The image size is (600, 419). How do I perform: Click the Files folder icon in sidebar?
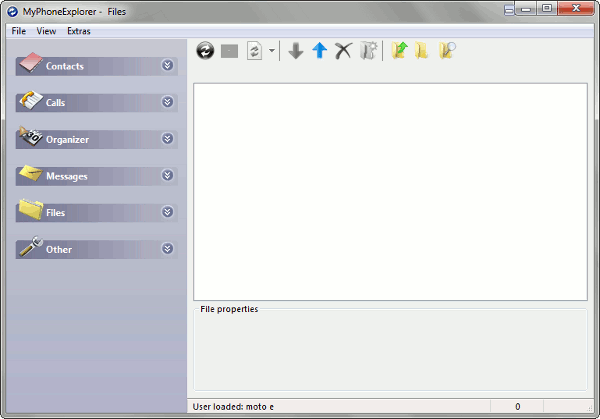(x=31, y=209)
